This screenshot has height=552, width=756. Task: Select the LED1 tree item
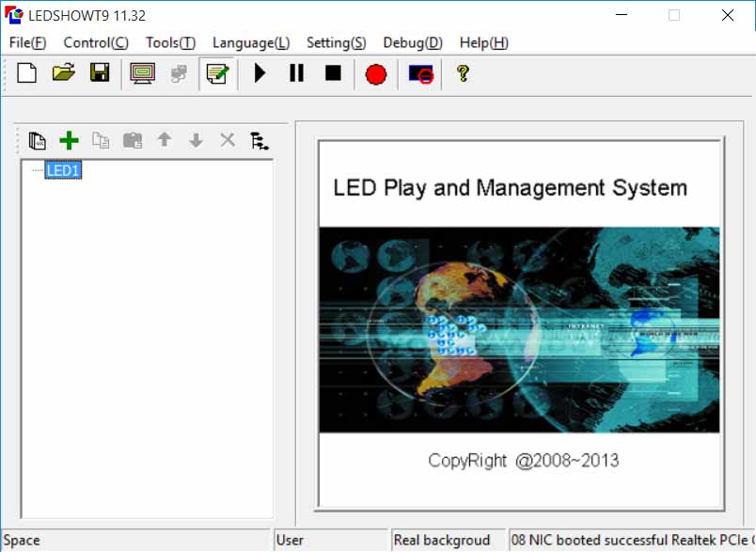[x=63, y=170]
